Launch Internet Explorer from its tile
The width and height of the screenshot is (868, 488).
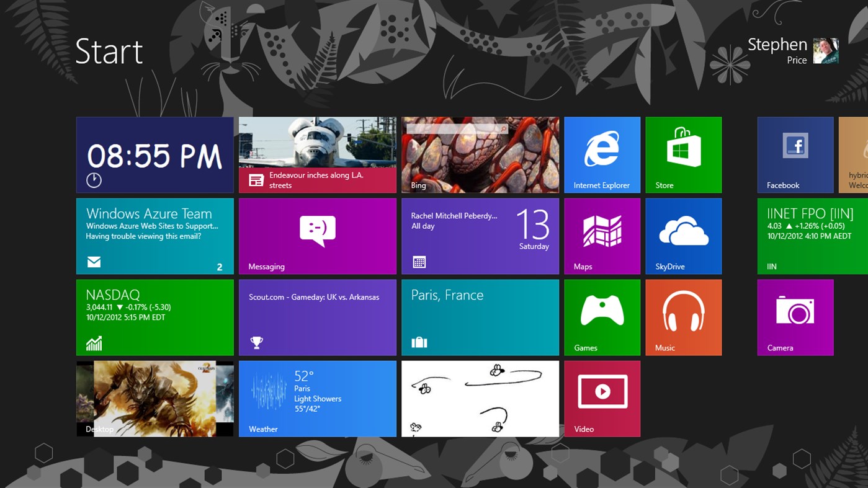click(601, 154)
